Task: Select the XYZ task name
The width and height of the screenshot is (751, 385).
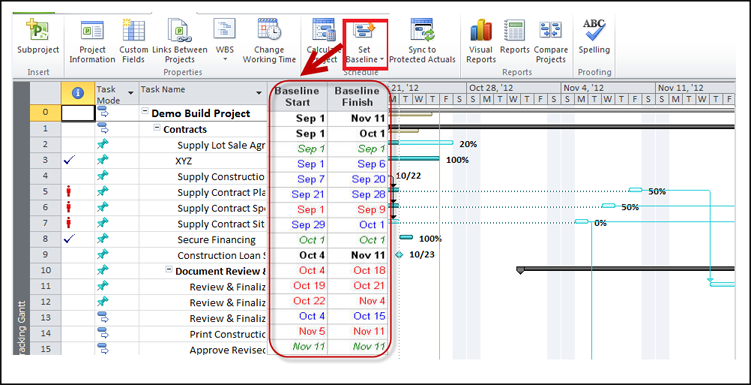Action: (183, 161)
